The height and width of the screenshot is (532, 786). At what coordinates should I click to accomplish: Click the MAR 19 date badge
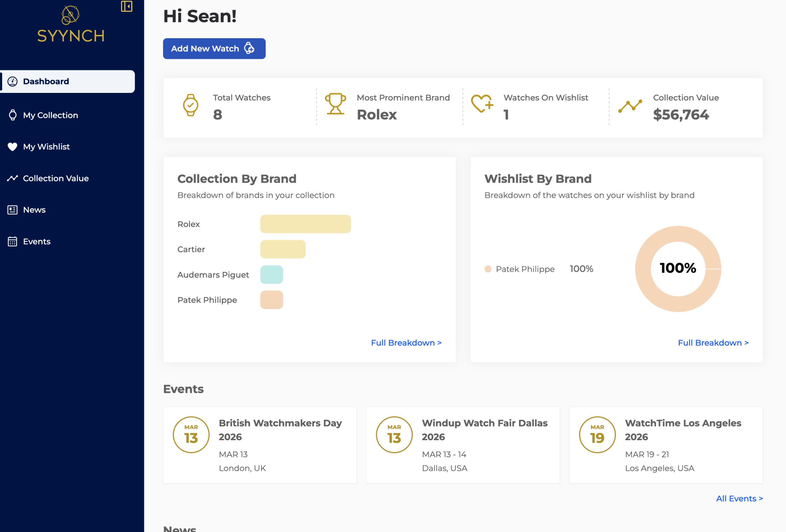pos(597,435)
